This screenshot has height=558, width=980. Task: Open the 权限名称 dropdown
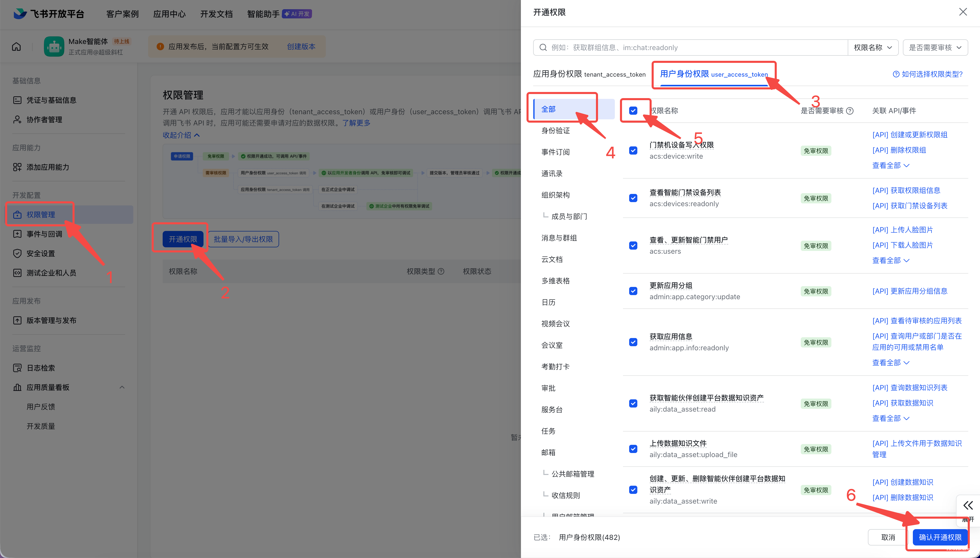(x=873, y=47)
